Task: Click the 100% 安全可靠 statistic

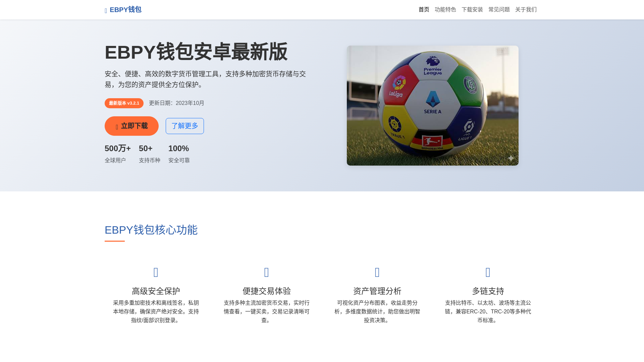Action: (x=179, y=154)
